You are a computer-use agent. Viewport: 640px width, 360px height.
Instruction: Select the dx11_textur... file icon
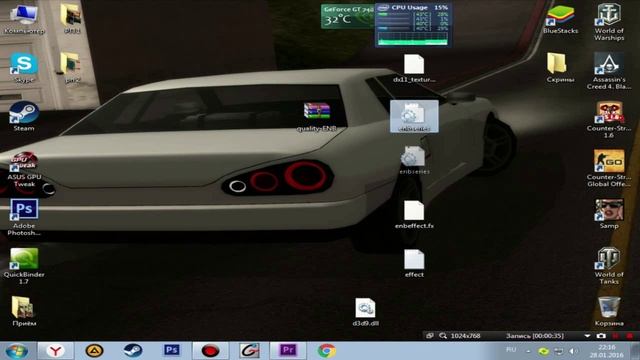(414, 68)
